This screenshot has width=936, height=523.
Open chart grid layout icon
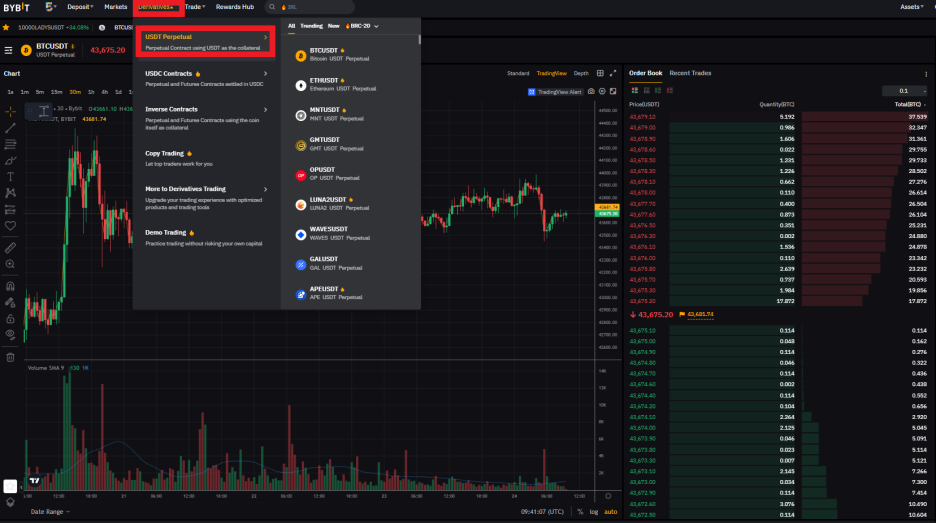[x=600, y=73]
